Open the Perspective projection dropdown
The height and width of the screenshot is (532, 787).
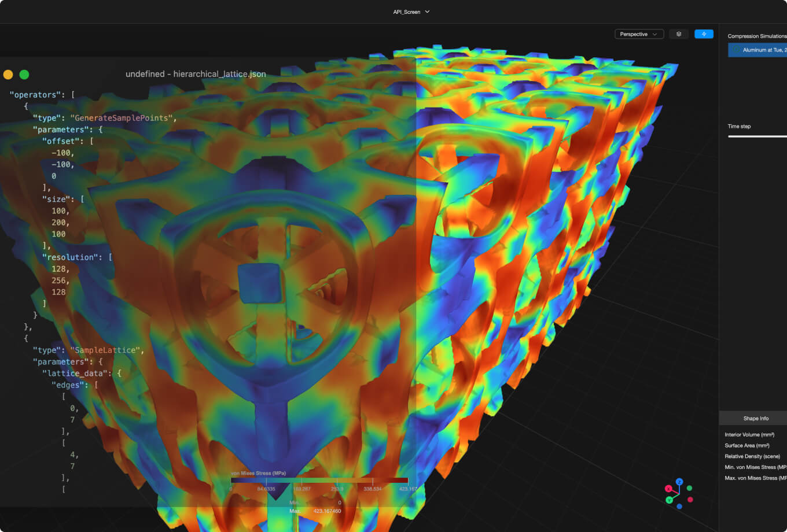[x=639, y=34]
